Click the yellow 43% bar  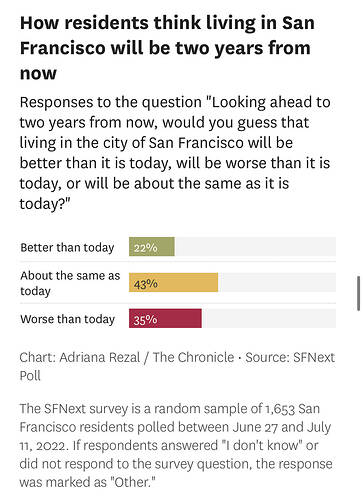tap(173, 282)
